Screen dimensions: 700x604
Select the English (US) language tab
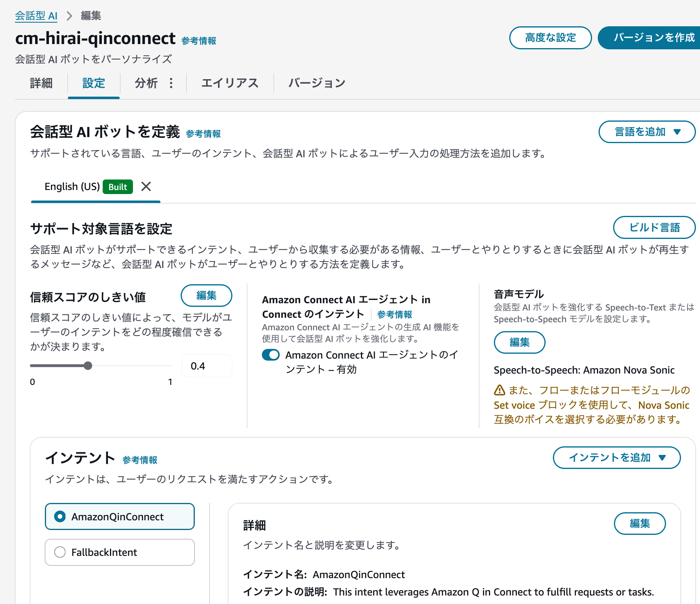(73, 187)
